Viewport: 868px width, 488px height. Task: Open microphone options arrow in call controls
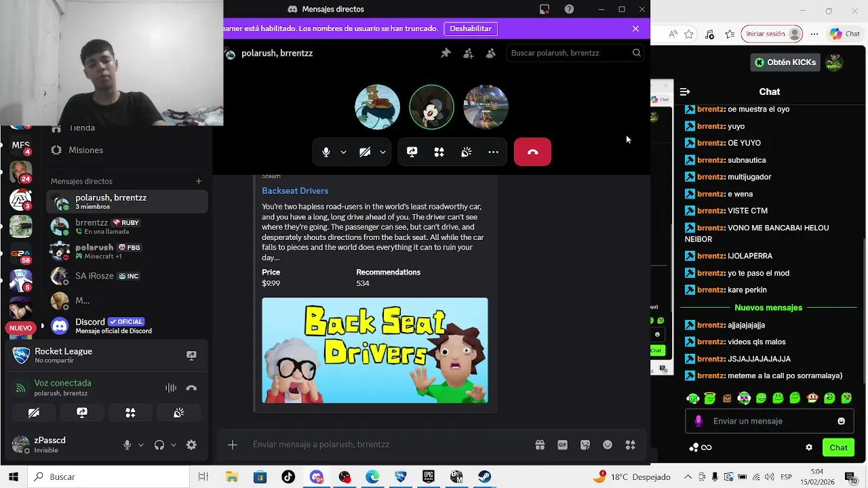click(x=343, y=152)
